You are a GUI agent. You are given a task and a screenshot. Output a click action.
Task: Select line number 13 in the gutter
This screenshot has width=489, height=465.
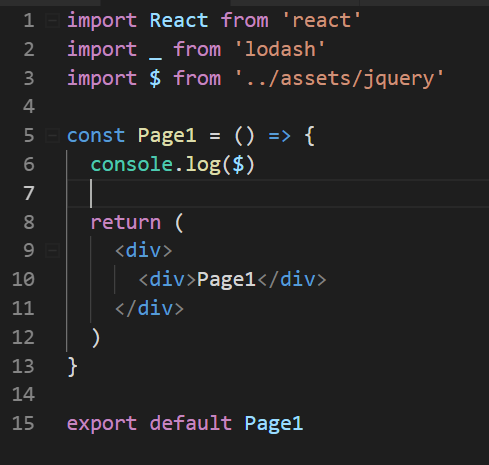(23, 366)
